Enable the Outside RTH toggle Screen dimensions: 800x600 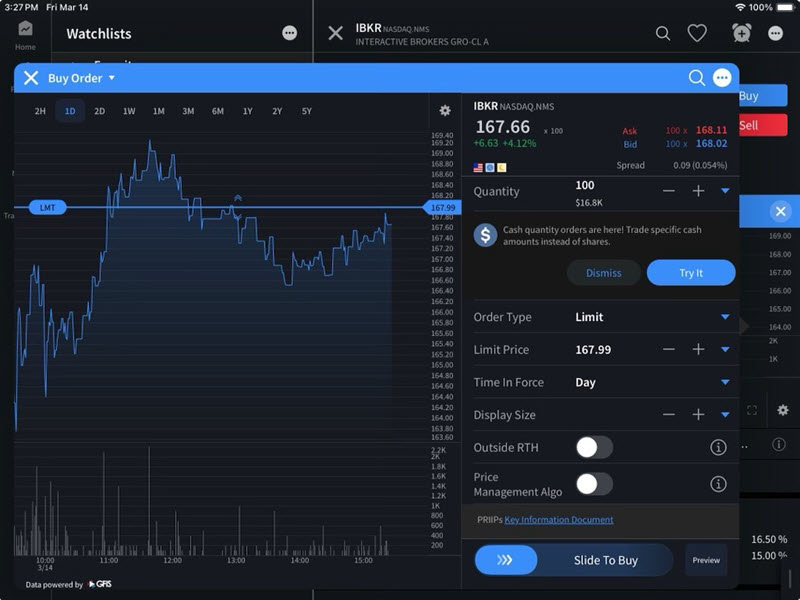pos(597,448)
